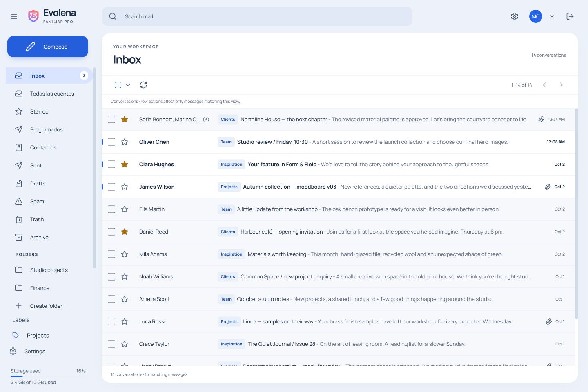Click the Projects tag on Linea samples email
Image resolution: width=588 pixels, height=392 pixels.
pos(229,321)
